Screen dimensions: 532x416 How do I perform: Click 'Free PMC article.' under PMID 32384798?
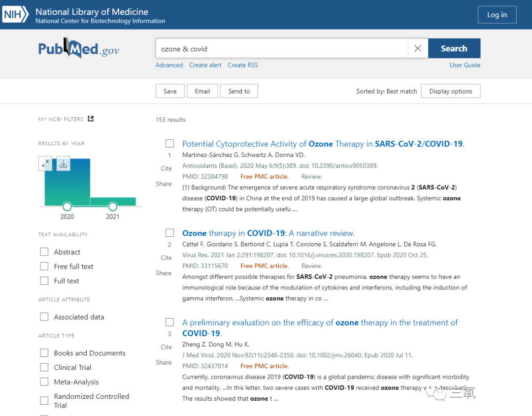(x=265, y=177)
